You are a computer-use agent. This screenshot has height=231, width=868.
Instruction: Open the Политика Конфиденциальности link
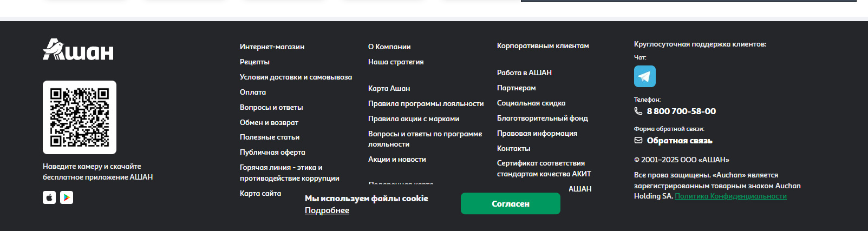point(730,196)
